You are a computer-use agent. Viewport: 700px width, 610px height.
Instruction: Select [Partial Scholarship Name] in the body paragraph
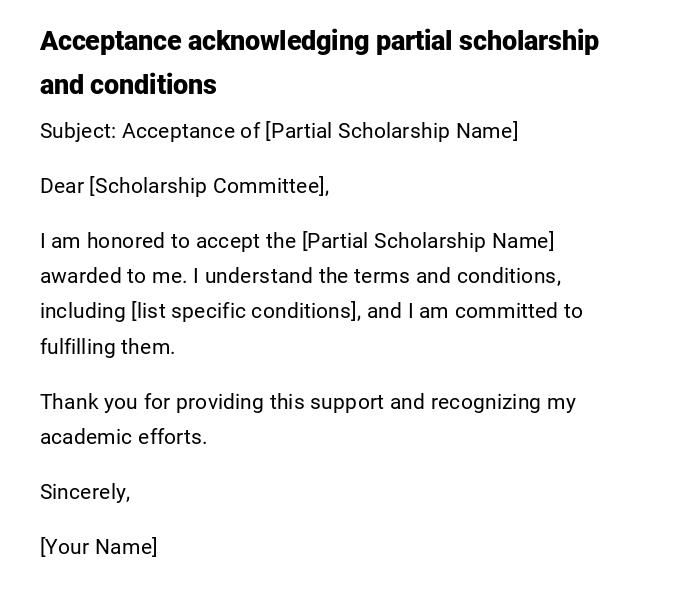pyautogui.click(x=428, y=241)
